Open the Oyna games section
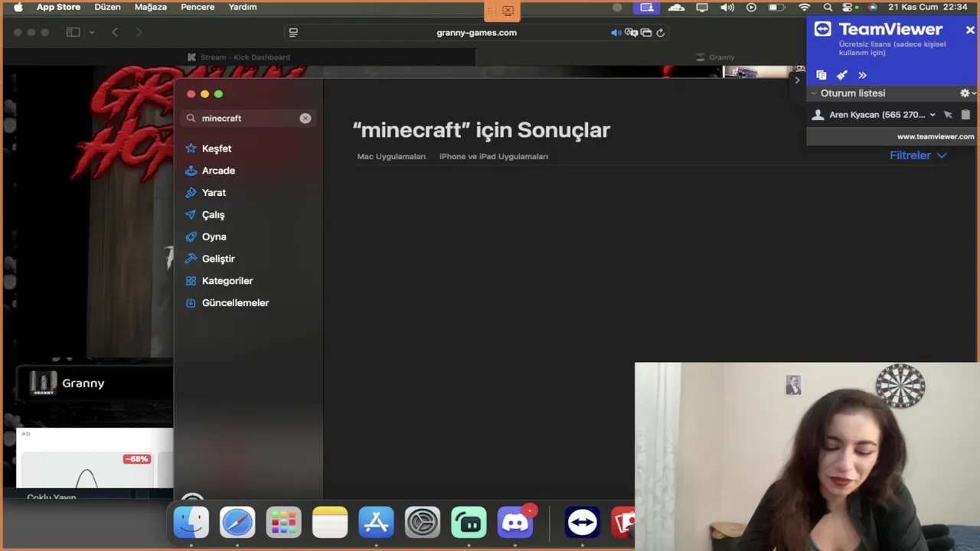 205,237
